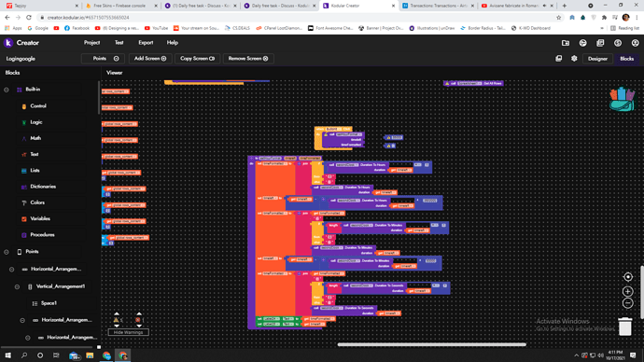Zoom out with the minus icon

[x=627, y=303]
